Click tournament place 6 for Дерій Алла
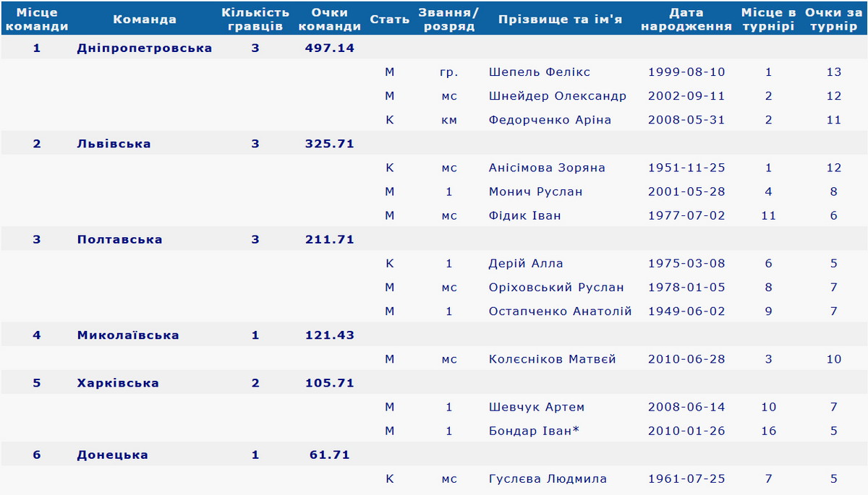 click(768, 263)
